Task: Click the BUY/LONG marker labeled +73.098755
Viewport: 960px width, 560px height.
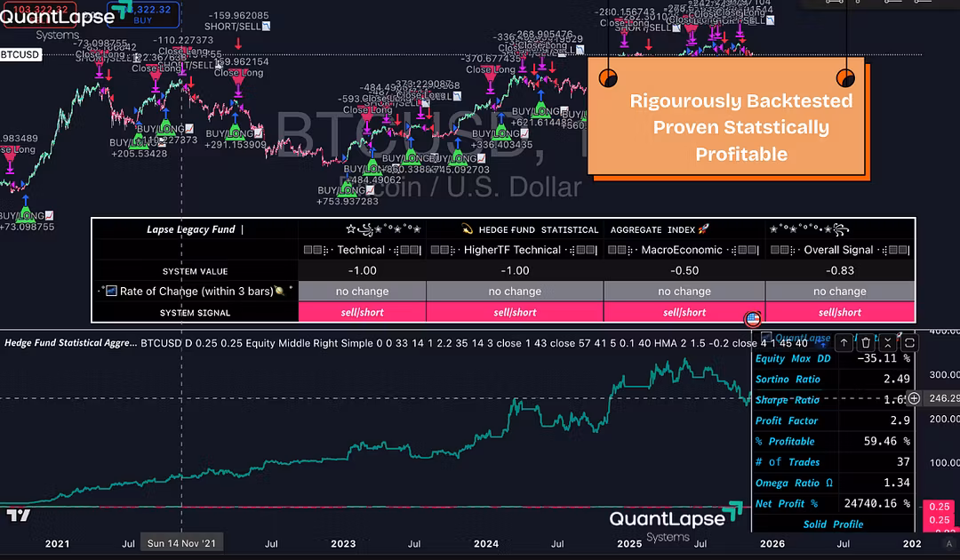Action: [27, 216]
